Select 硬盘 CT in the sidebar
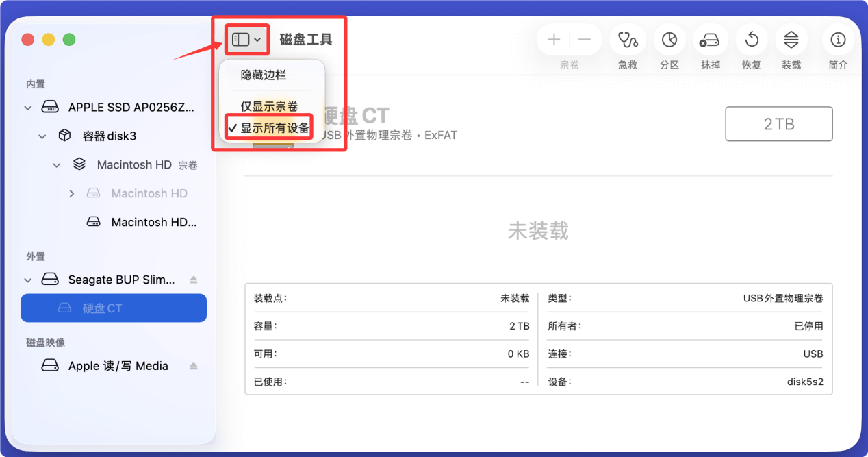868x457 pixels. [113, 308]
